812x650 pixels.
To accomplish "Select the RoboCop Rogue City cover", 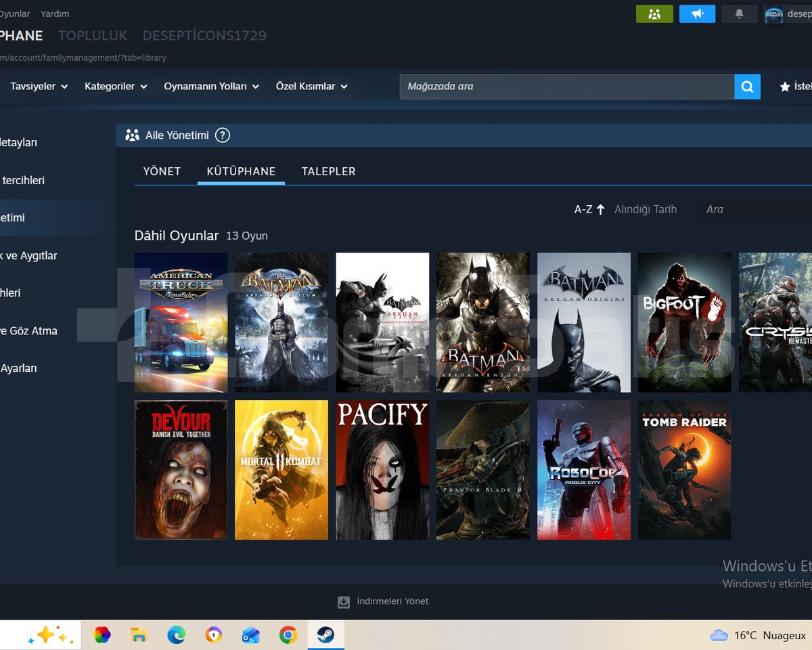I will (584, 470).
